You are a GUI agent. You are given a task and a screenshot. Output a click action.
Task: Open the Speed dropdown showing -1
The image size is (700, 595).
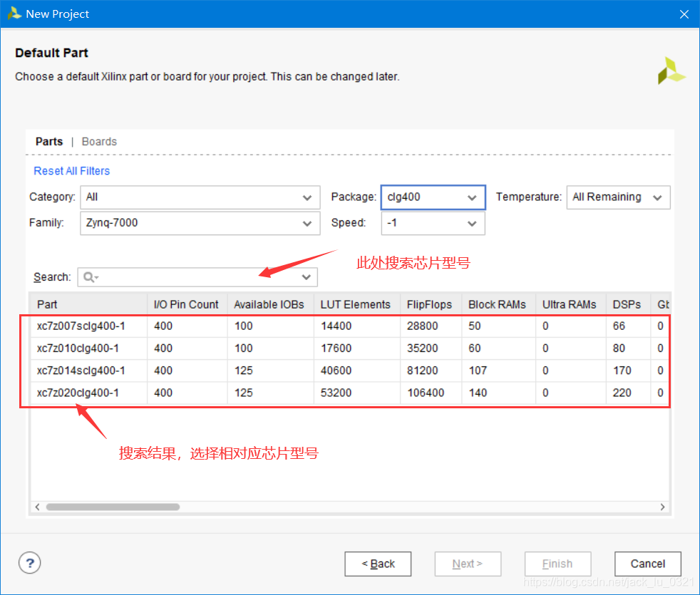[x=433, y=223]
